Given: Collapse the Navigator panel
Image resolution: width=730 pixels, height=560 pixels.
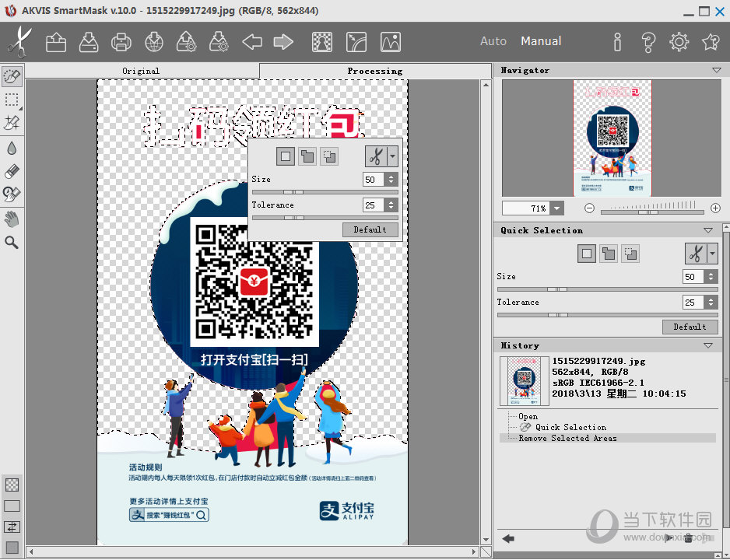Looking at the screenshot, I should (717, 71).
